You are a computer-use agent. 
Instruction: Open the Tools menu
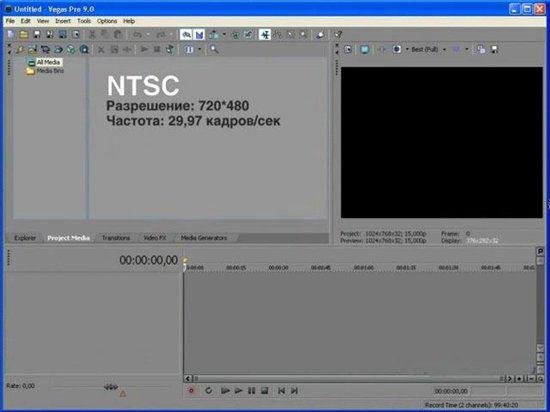(x=84, y=21)
